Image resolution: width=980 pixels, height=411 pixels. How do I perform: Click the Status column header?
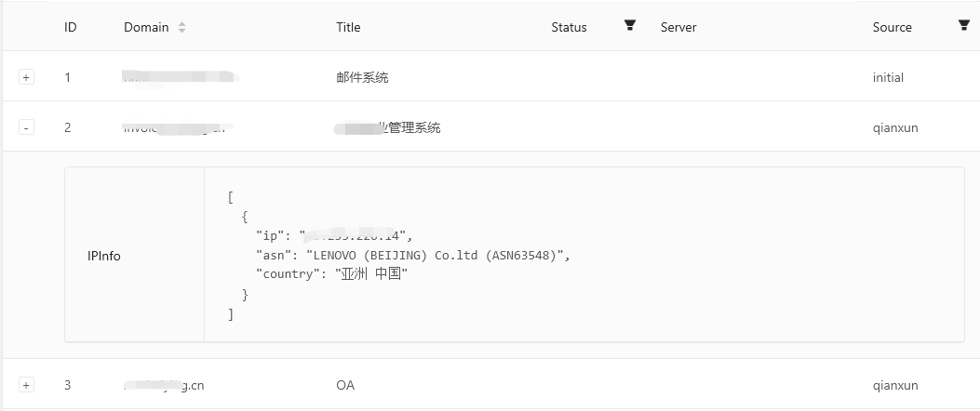[x=569, y=27]
